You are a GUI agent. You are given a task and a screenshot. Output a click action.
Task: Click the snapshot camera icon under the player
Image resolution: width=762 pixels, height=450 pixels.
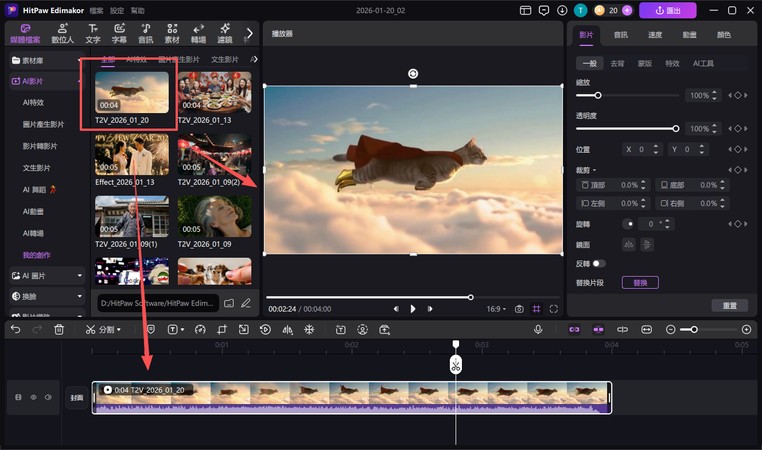(x=519, y=309)
